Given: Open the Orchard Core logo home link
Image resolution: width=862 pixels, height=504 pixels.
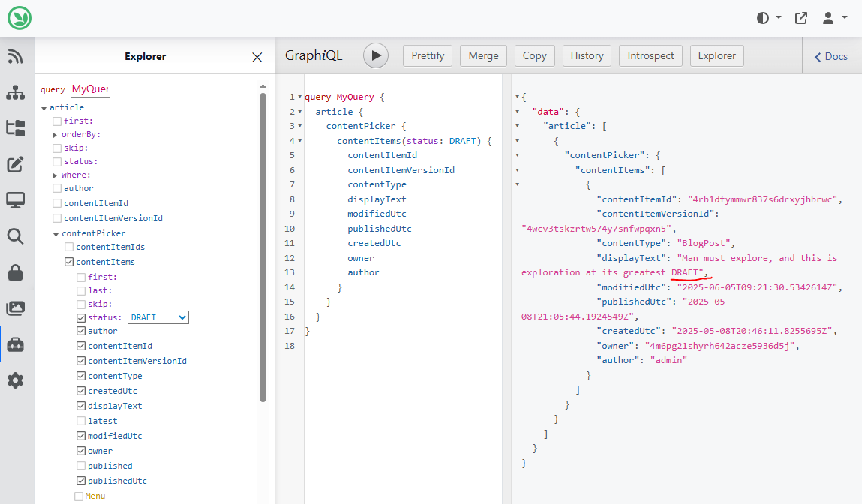Looking at the screenshot, I should (x=20, y=18).
